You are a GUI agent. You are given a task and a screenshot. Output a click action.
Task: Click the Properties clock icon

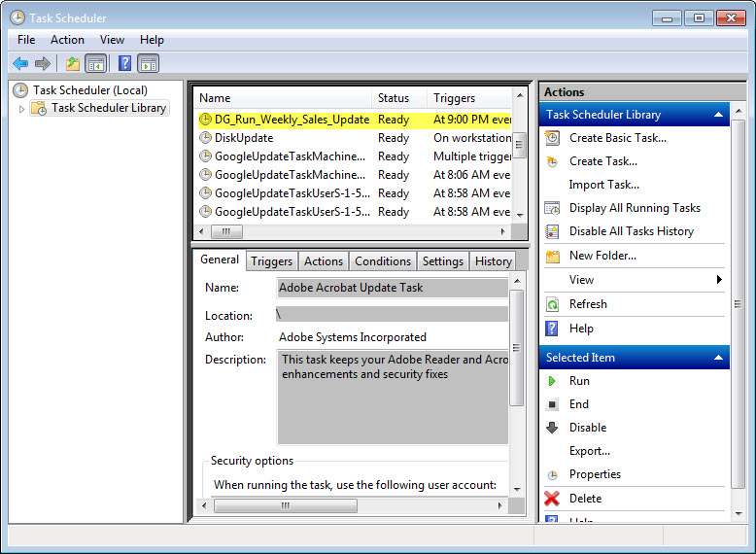tap(553, 475)
